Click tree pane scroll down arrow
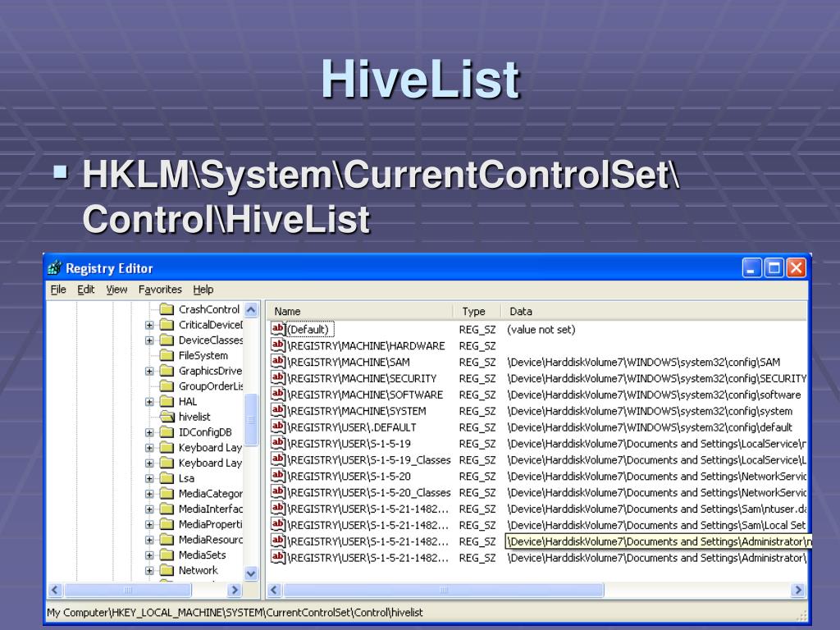This screenshot has width=840, height=630. point(251,573)
